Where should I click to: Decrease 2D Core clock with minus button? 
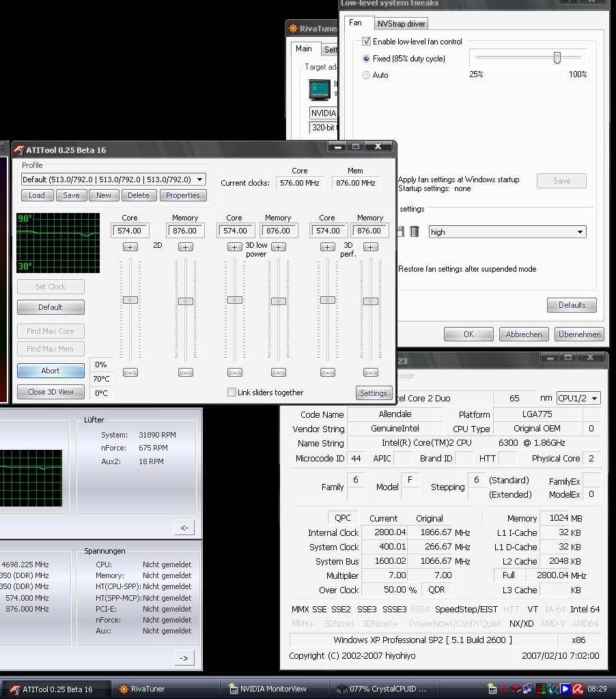[130, 372]
